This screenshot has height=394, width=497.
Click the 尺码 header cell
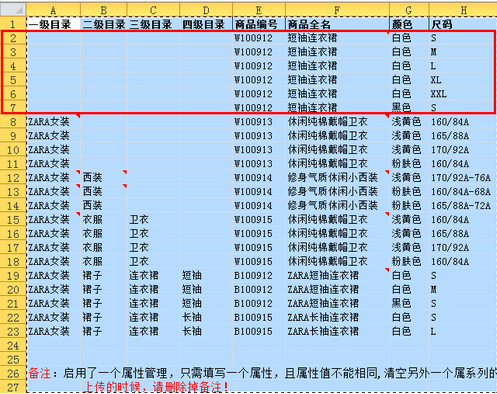tap(463, 24)
